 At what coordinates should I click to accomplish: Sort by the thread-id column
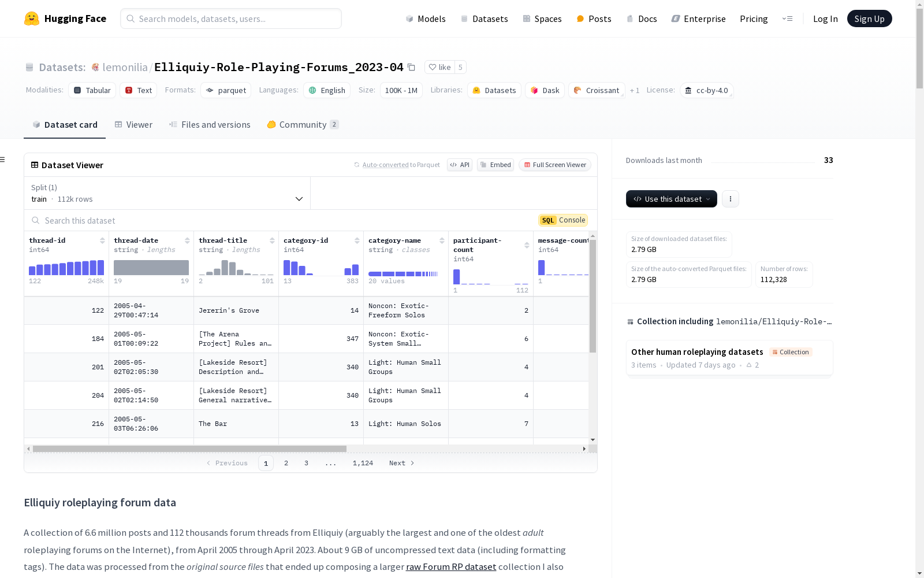(102, 240)
